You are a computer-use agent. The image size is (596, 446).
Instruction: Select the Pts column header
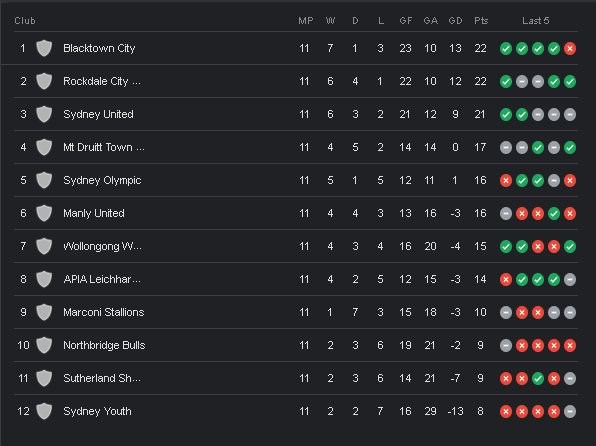[x=481, y=21]
